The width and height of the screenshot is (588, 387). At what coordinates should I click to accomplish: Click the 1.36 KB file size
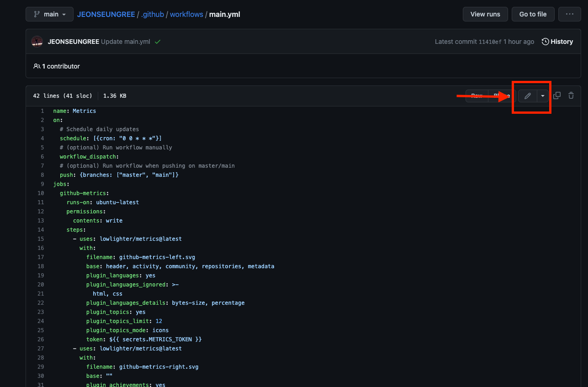click(115, 96)
